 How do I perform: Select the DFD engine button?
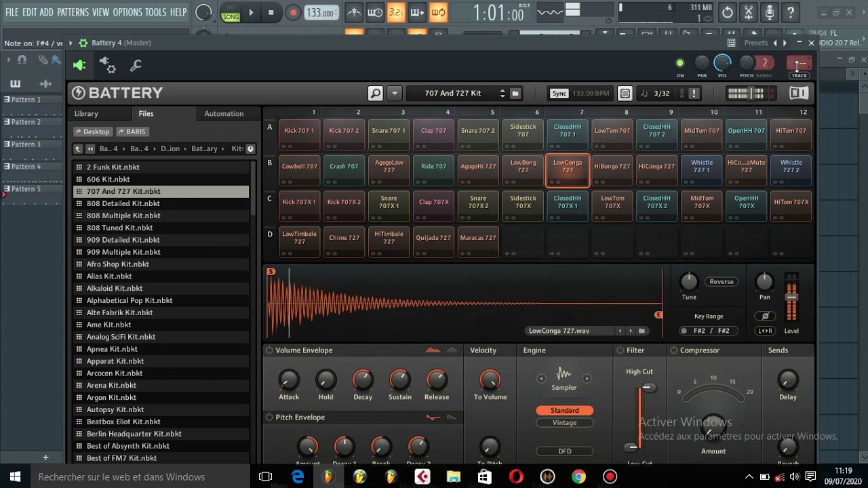click(564, 451)
